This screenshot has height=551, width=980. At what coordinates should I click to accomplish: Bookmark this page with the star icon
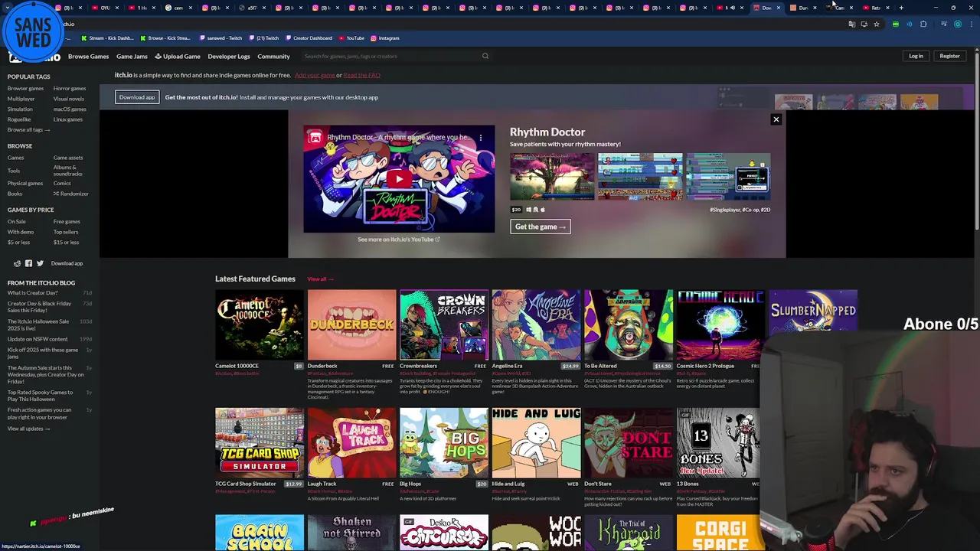coord(877,24)
